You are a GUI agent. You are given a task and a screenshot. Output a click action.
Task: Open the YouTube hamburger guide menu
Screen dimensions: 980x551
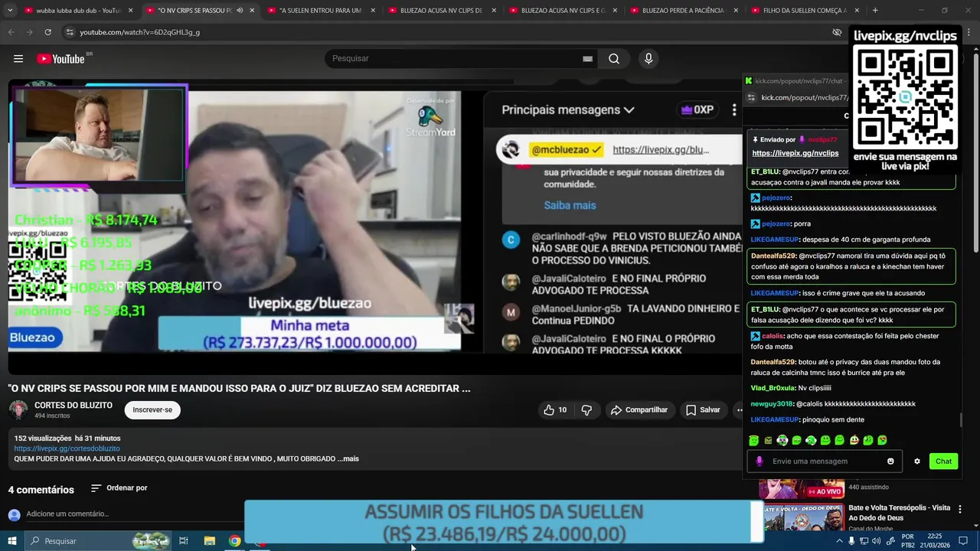18,59
